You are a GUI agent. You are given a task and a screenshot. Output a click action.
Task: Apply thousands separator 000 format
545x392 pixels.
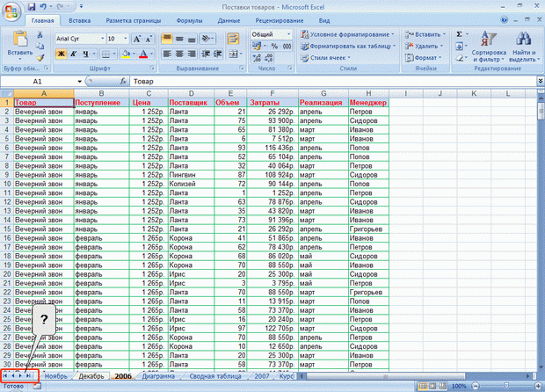click(287, 46)
